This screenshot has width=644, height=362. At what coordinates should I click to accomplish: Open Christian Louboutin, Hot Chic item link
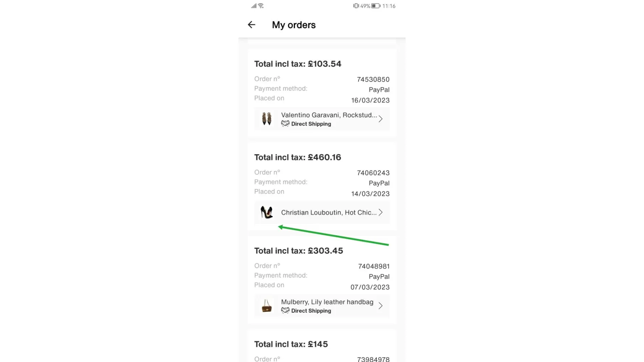(x=329, y=212)
